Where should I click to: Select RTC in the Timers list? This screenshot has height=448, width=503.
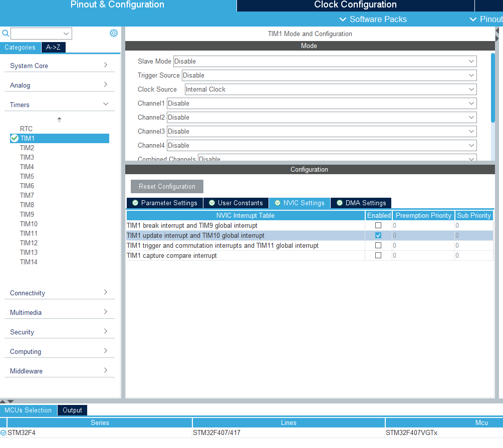(x=27, y=129)
